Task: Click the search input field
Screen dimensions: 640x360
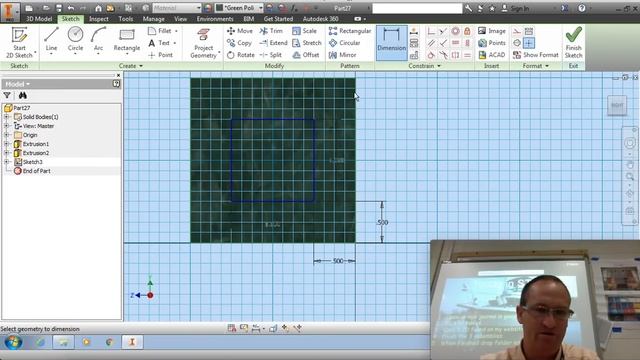Action: 417,8
